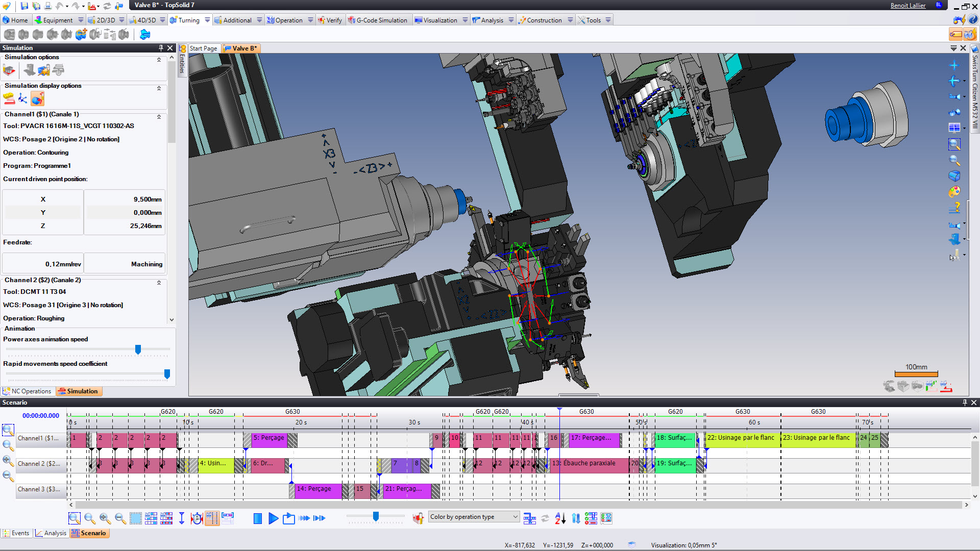
Task: Click the Start Page document tab
Action: coord(203,48)
